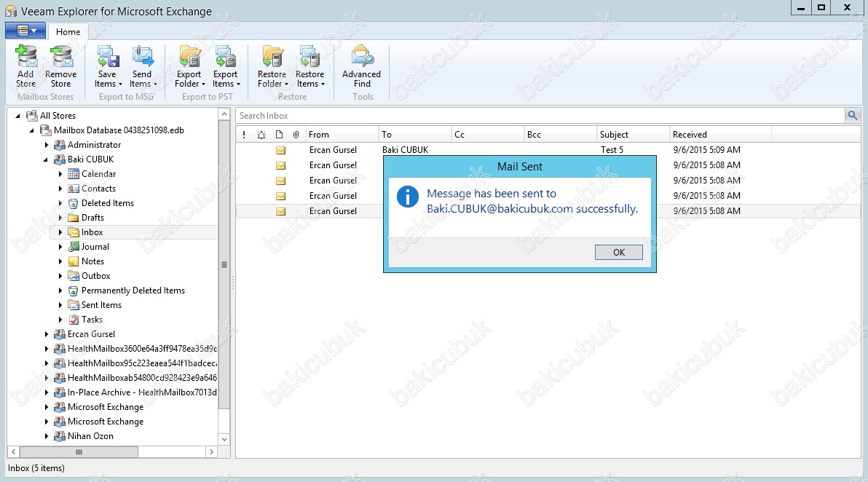Click the tree horizontal scrollbar left arrow
This screenshot has width=868, height=482.
[13, 452]
